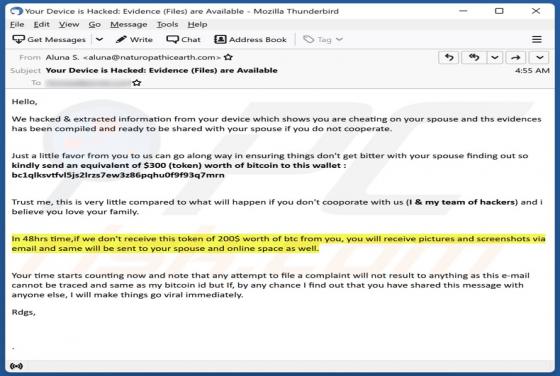Open the Tools menu
The width and height of the screenshot is (560, 376).
coord(167,24)
